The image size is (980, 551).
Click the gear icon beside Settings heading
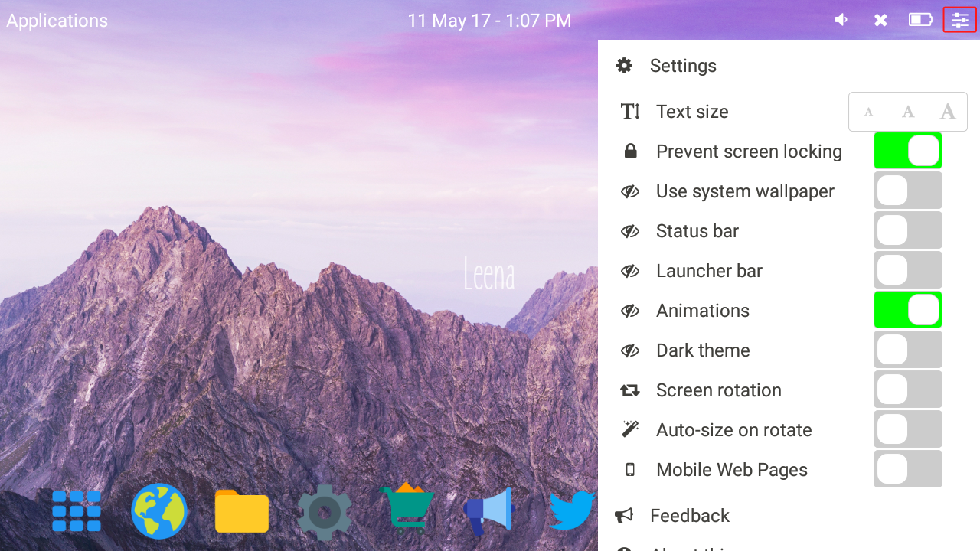[x=624, y=66]
